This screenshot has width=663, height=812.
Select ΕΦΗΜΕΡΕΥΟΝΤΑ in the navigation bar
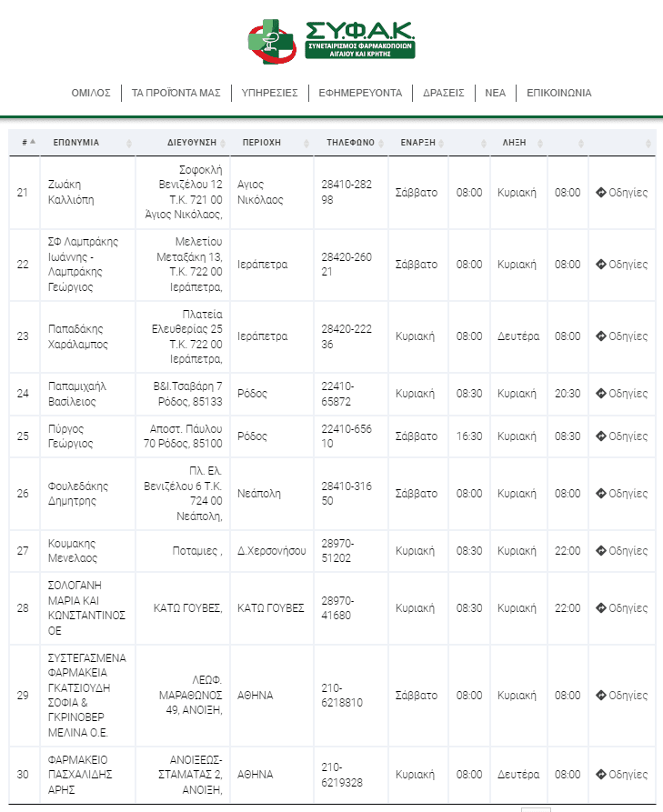click(360, 94)
